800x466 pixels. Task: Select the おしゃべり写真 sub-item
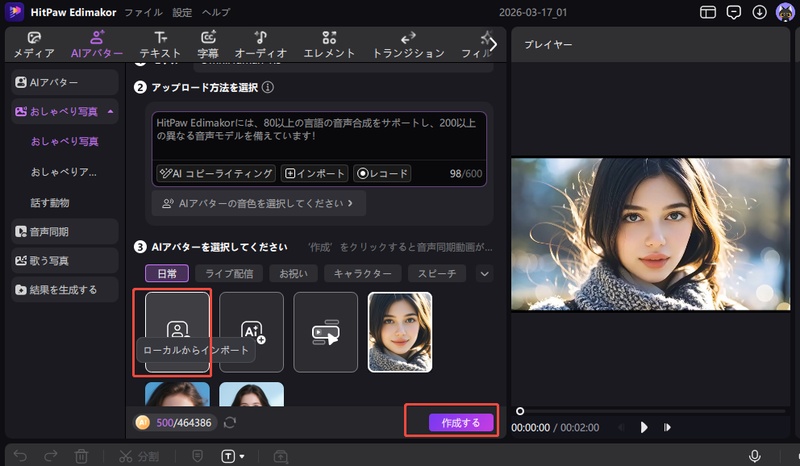[x=64, y=141]
